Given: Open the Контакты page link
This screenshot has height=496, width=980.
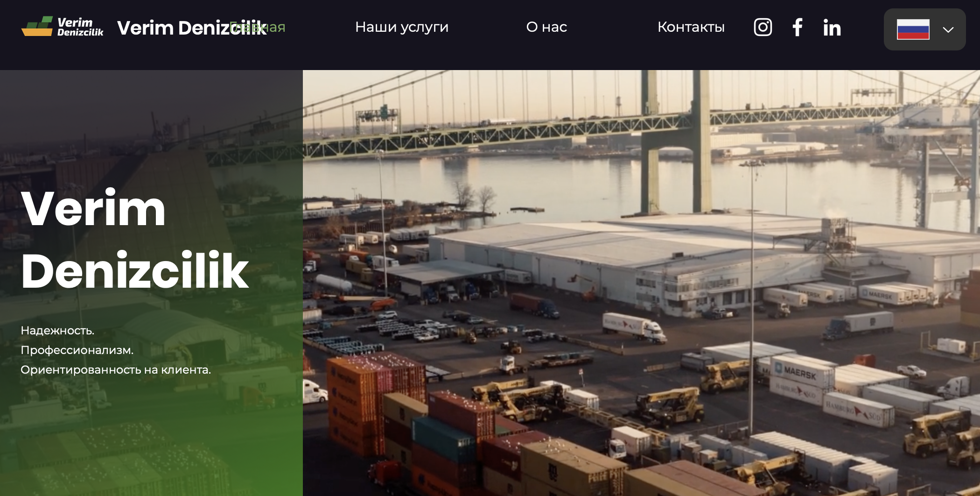Looking at the screenshot, I should pos(691,27).
